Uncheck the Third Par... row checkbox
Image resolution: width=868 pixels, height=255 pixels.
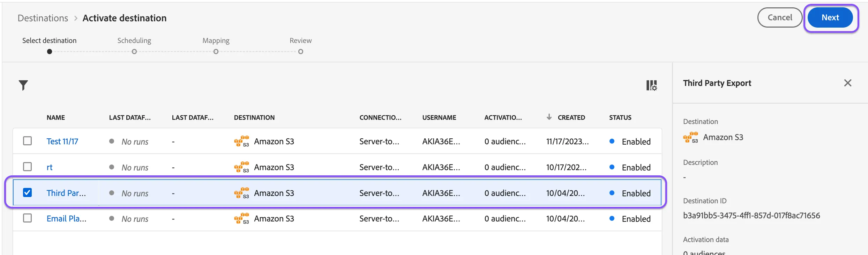pos(27,192)
